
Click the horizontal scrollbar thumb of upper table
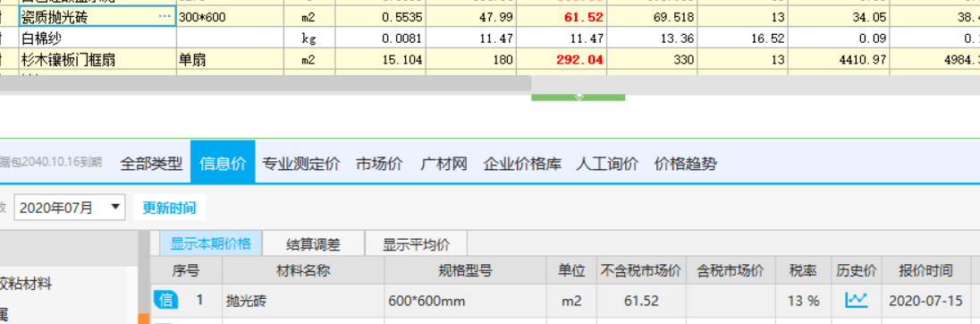coord(265,84)
